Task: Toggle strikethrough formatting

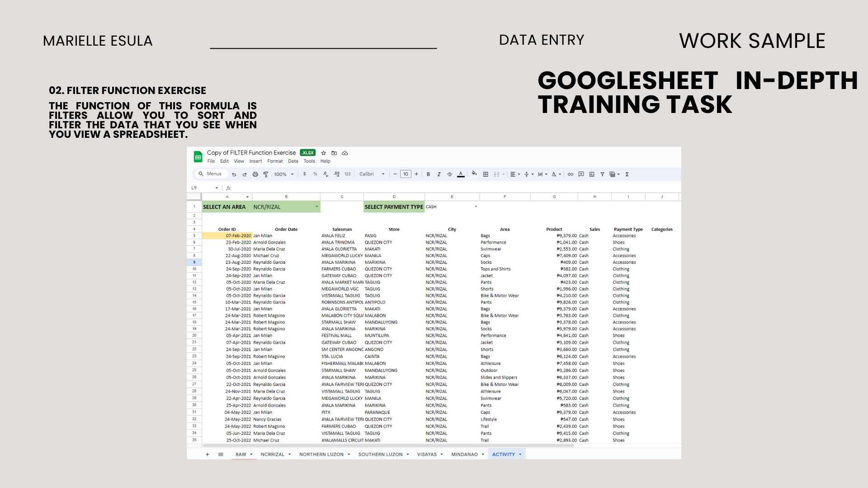Action: [x=449, y=174]
